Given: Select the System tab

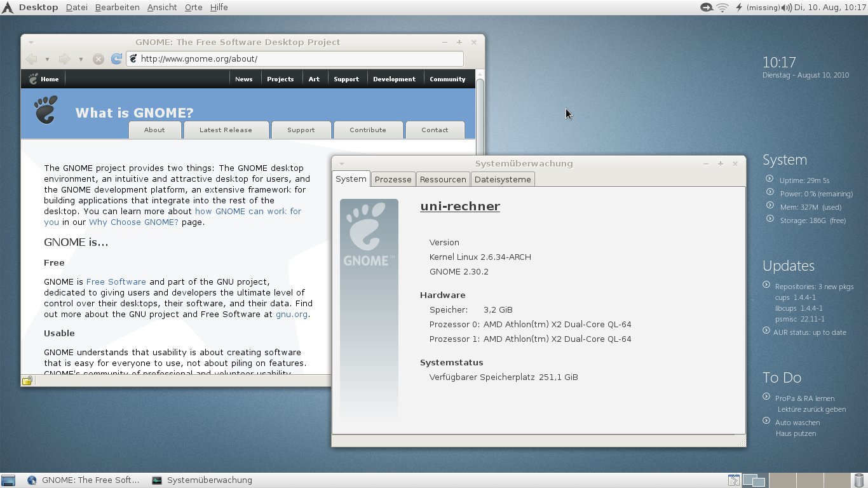Looking at the screenshot, I should (351, 179).
